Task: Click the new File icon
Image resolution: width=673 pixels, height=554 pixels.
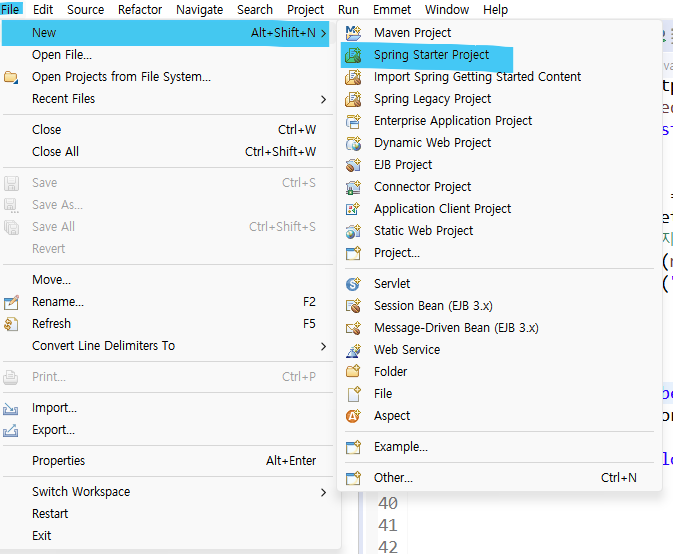Action: pos(353,394)
